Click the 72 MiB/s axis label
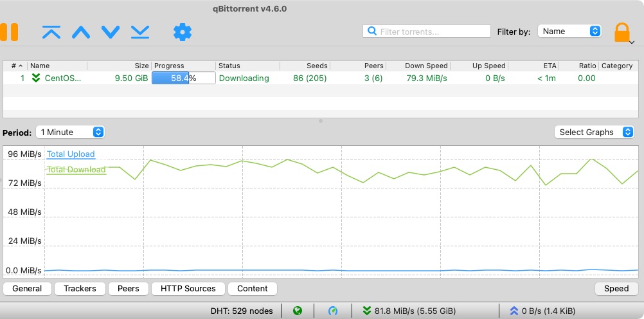 (24, 183)
